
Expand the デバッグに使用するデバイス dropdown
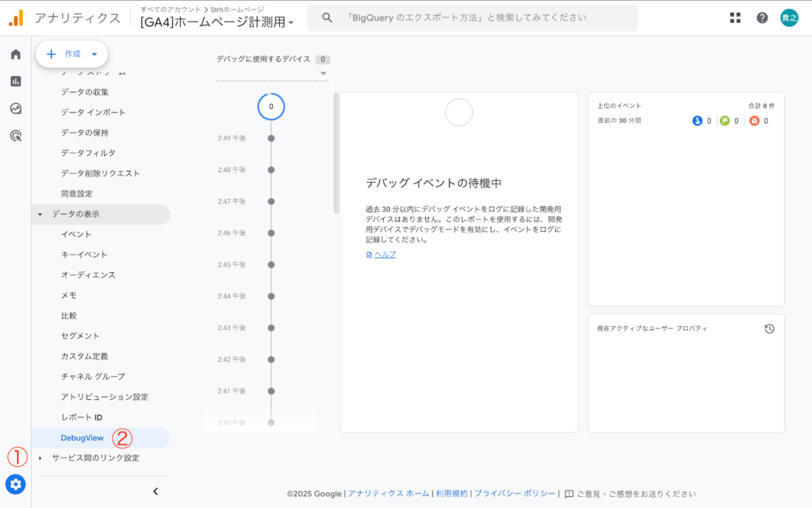(324, 71)
